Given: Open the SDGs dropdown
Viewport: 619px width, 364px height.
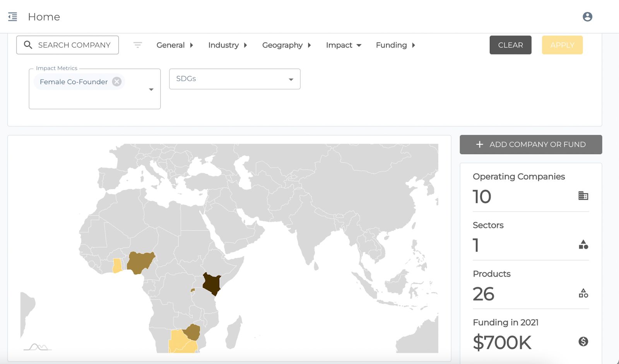Looking at the screenshot, I should (235, 79).
